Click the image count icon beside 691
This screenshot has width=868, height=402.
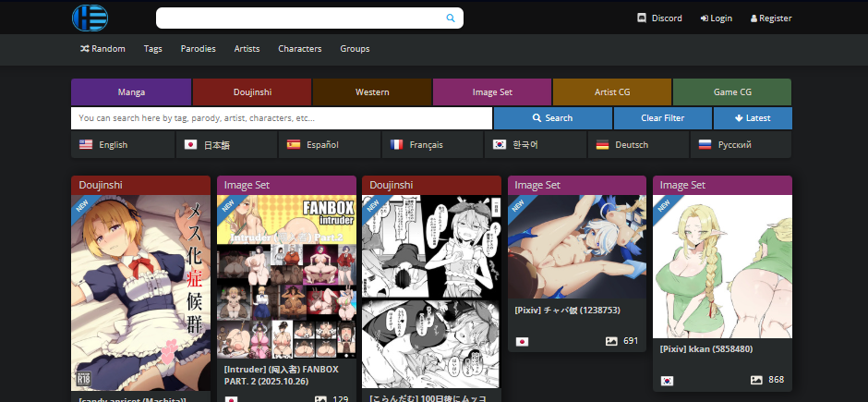pyautogui.click(x=611, y=342)
